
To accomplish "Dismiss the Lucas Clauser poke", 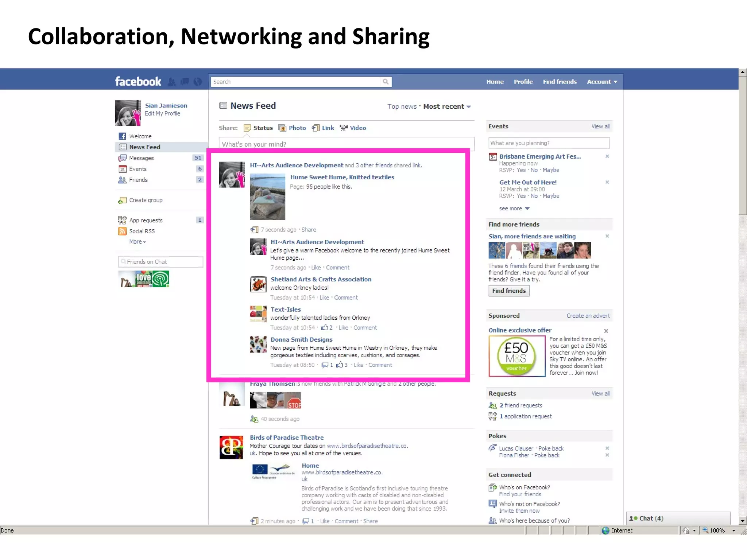I will pyautogui.click(x=607, y=448).
